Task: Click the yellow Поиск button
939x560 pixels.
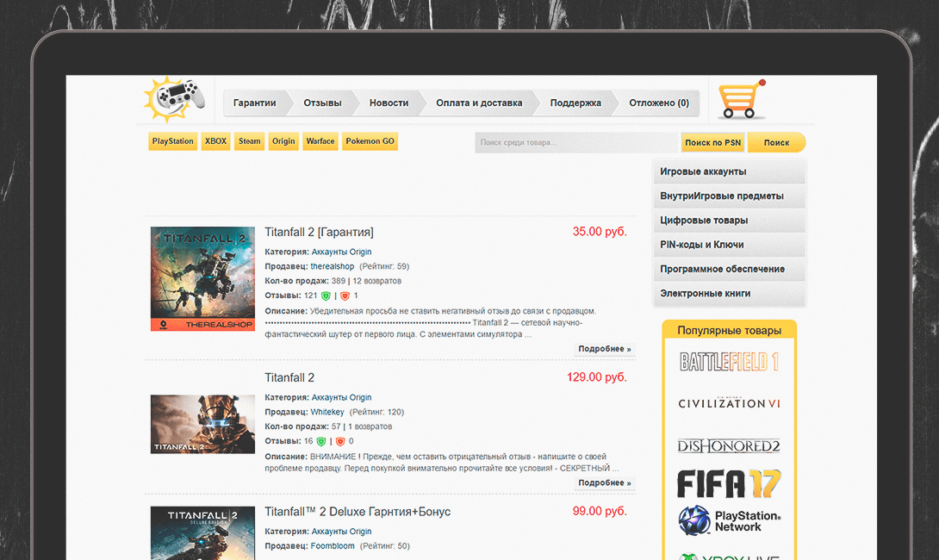Action: click(776, 142)
